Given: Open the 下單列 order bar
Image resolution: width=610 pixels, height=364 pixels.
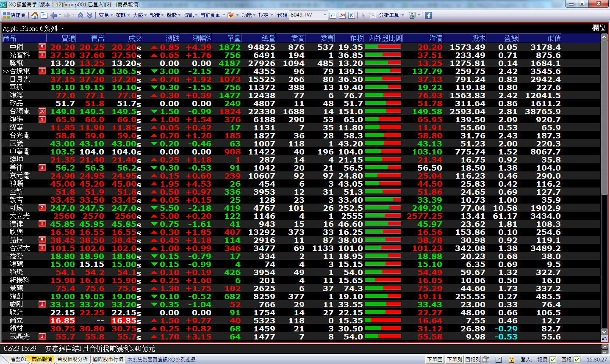Looking at the screenshot, I should (454, 359).
